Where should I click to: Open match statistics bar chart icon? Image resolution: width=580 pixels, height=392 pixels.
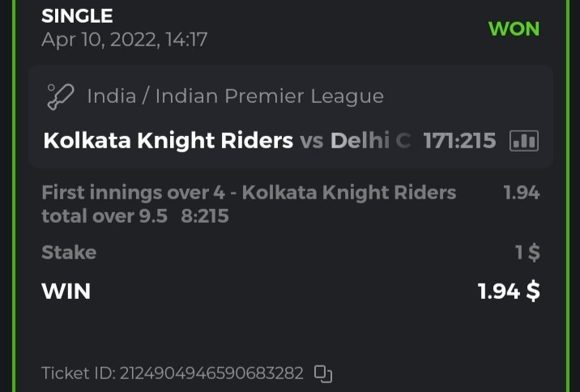click(523, 141)
